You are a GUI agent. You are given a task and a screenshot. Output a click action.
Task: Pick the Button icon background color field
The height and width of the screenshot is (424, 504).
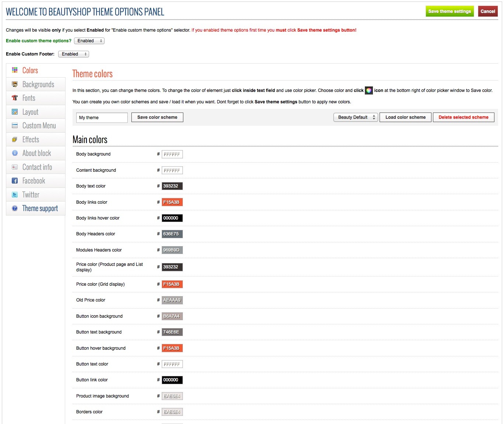(x=172, y=316)
